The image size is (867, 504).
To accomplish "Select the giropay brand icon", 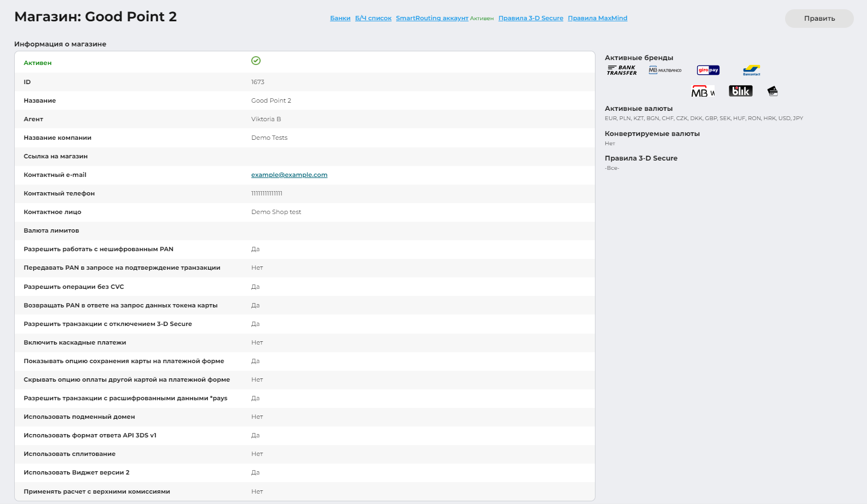I will tap(708, 70).
